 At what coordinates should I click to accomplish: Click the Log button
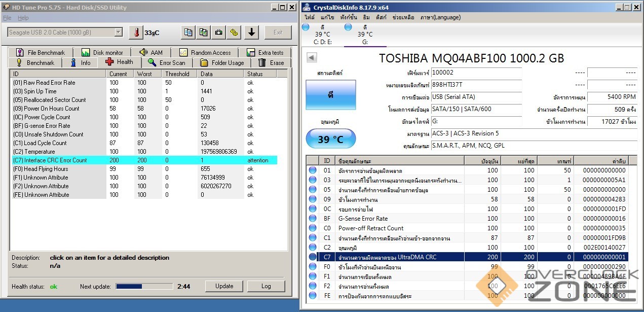click(x=266, y=286)
